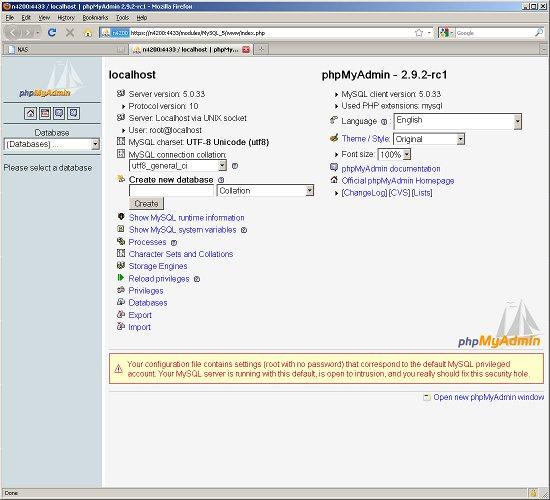
Task: Open the Bookmarks menu
Action: [95, 18]
